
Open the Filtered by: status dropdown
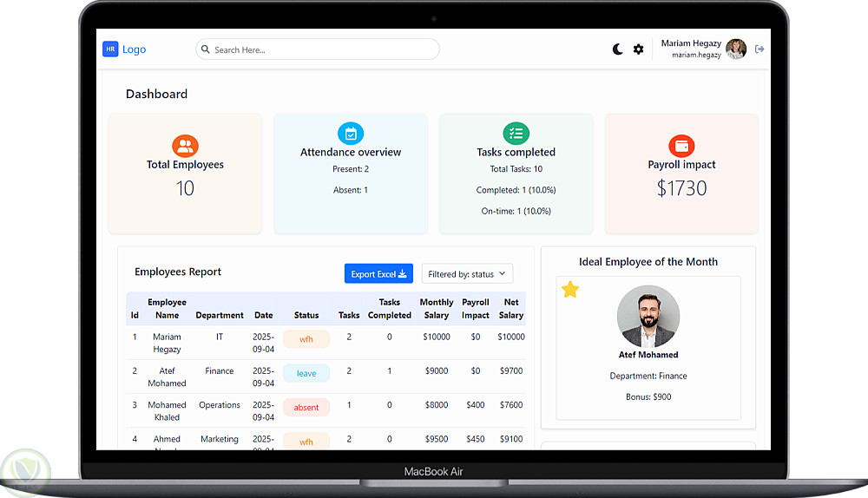[467, 274]
